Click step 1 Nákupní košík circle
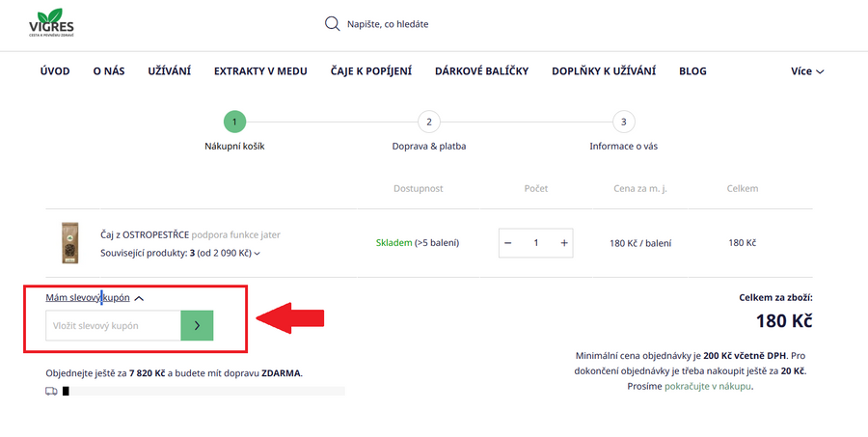 [x=234, y=122]
